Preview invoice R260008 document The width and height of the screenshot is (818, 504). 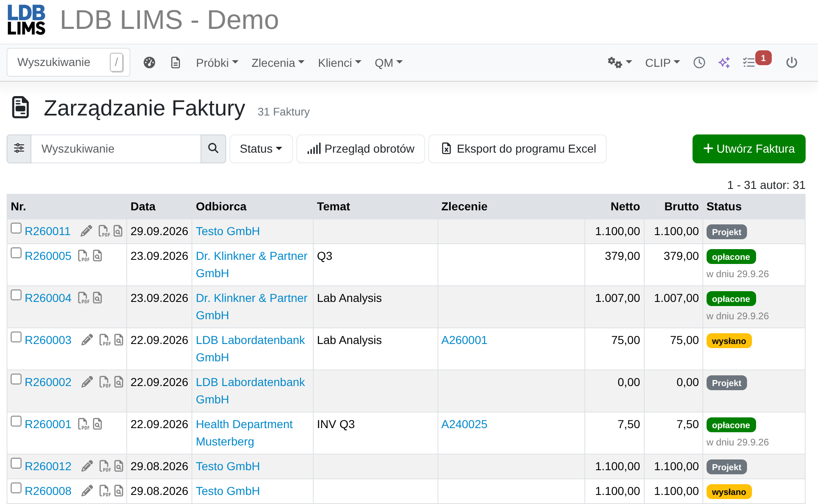click(x=119, y=491)
